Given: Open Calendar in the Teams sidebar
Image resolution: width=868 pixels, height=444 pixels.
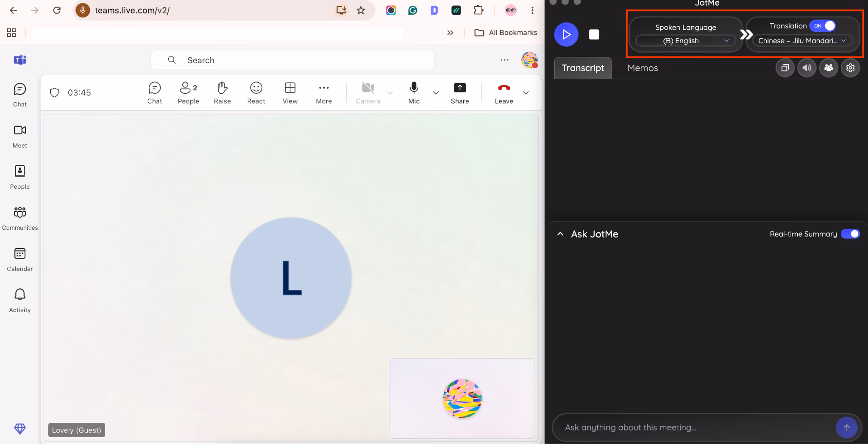Looking at the screenshot, I should click(20, 260).
